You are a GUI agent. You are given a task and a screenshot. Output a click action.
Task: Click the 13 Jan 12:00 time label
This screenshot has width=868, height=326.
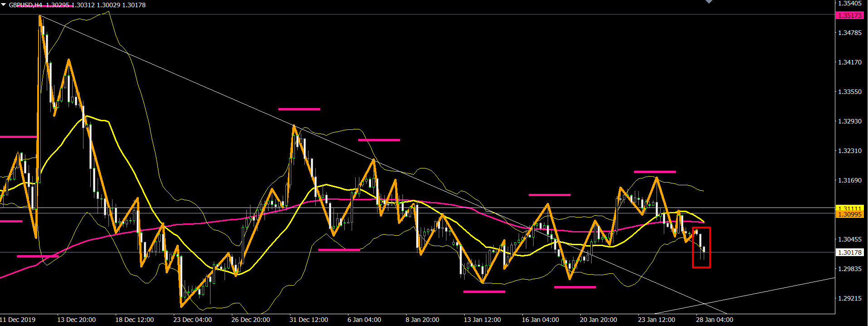click(482, 320)
